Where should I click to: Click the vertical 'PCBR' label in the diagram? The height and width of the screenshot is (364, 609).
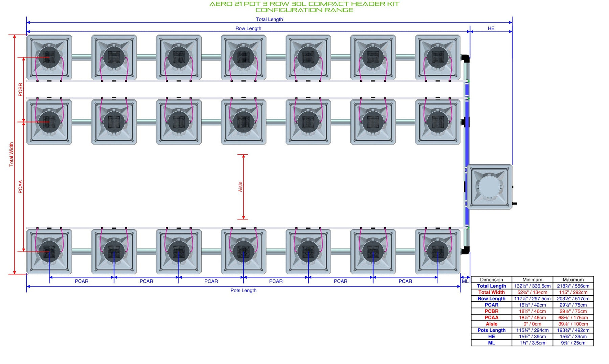pyautogui.click(x=20, y=90)
